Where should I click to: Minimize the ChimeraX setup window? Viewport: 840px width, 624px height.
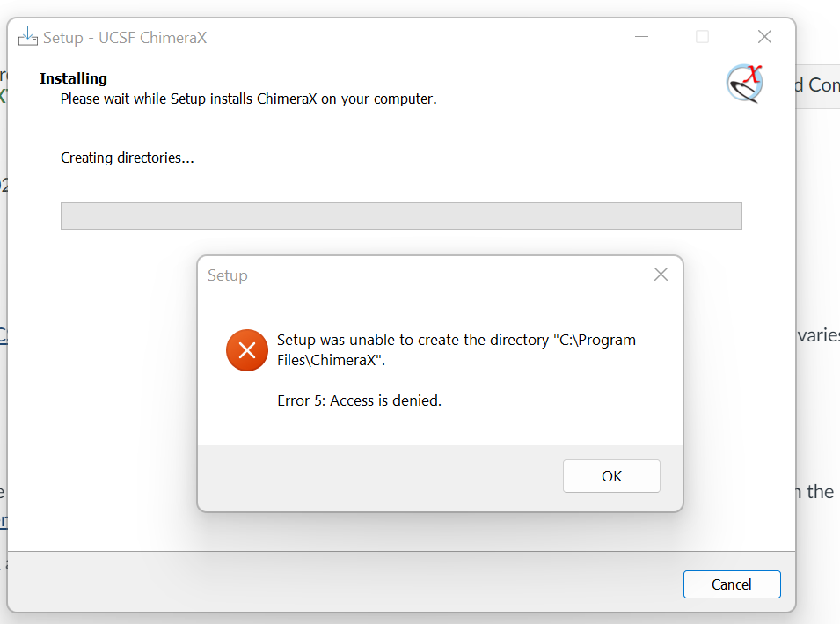pyautogui.click(x=641, y=37)
